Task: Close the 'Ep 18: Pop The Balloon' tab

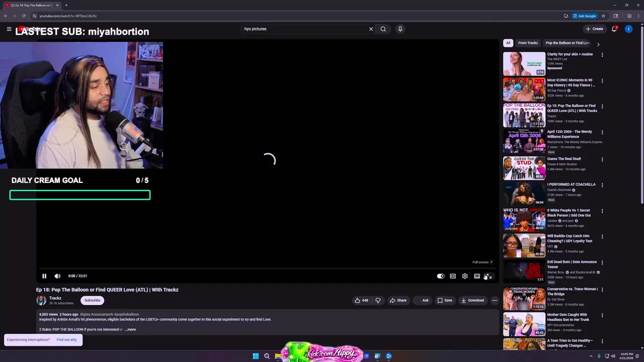Action: click(57, 5)
